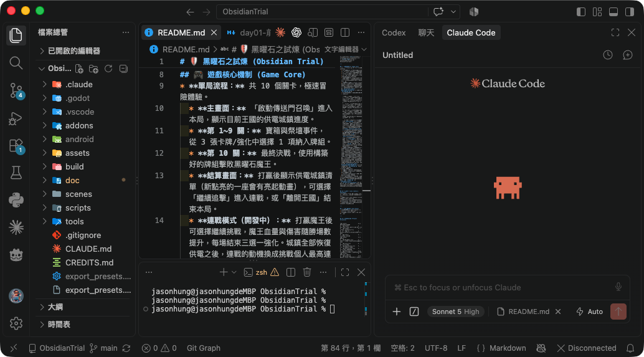Collapse all folders in explorer
This screenshot has width=644, height=357.
pos(123,69)
